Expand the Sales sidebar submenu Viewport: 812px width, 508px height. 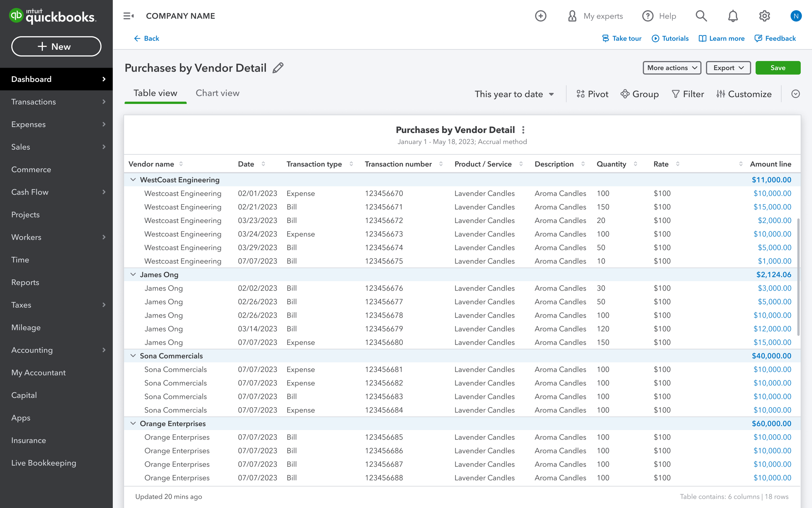coord(104,147)
